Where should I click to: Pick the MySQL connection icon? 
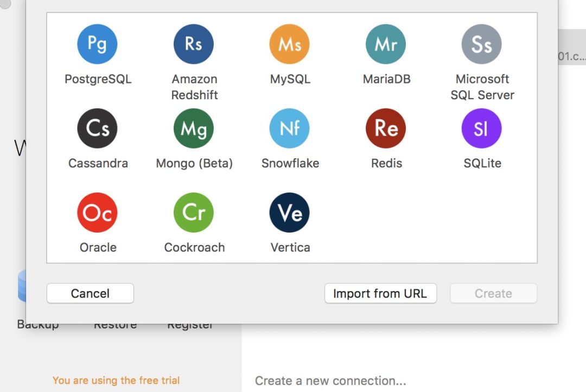[x=290, y=44]
